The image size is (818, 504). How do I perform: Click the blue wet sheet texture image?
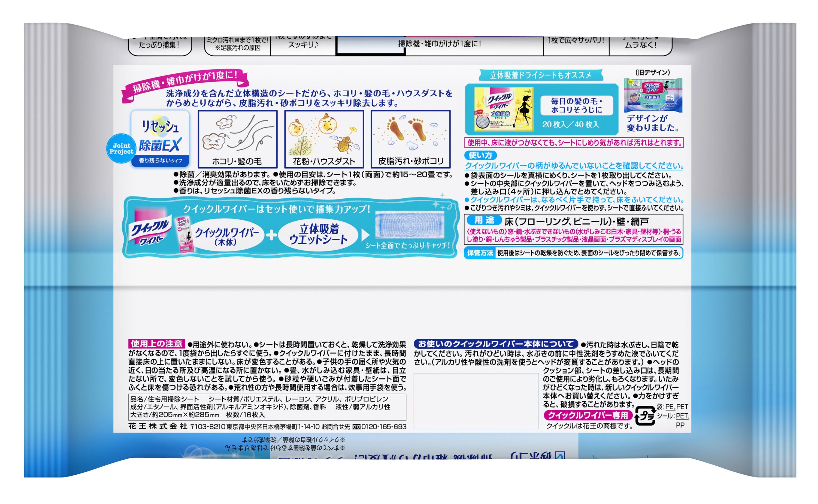(x=410, y=224)
